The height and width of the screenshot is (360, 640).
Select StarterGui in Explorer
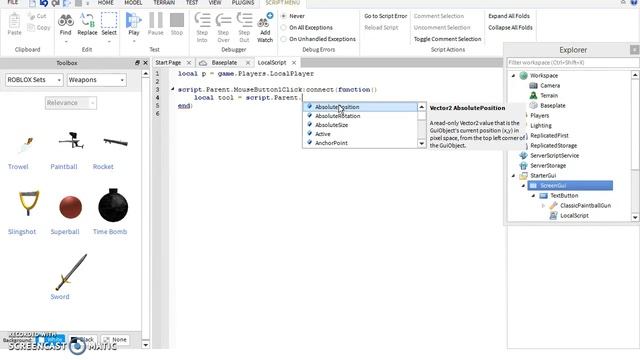coord(543,176)
